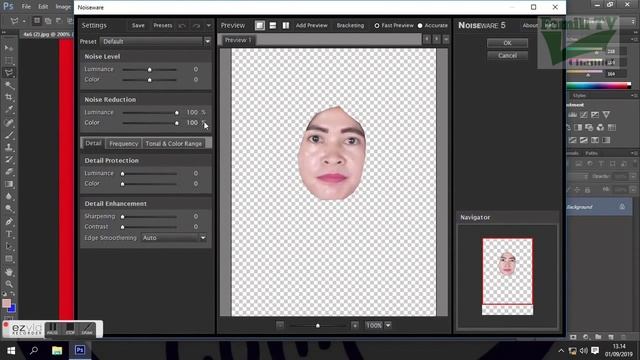Open taskbar search
Image resolution: width=640 pixels, height=360 pixels.
pos(34,350)
